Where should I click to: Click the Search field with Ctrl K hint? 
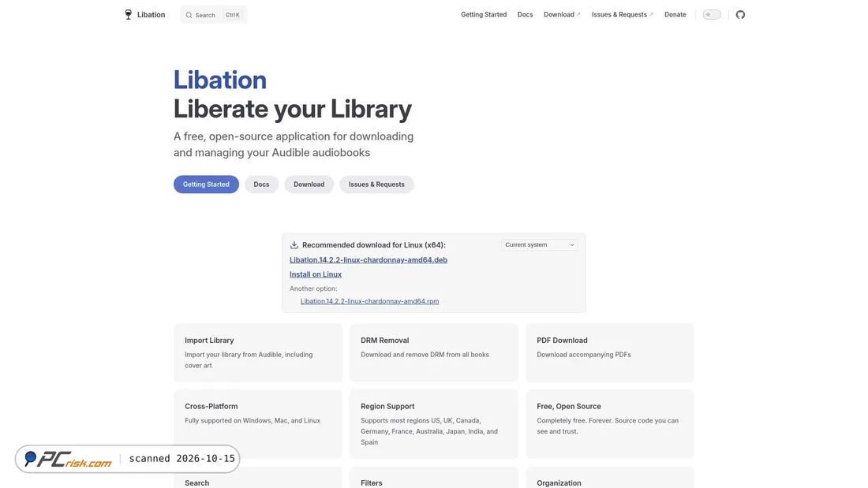(x=214, y=15)
